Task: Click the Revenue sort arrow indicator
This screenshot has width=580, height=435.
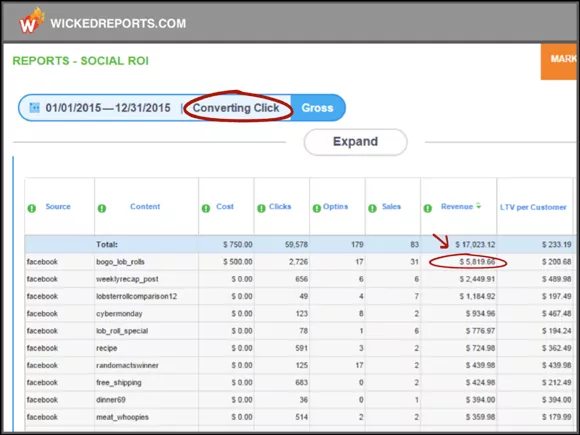Action: click(479, 206)
